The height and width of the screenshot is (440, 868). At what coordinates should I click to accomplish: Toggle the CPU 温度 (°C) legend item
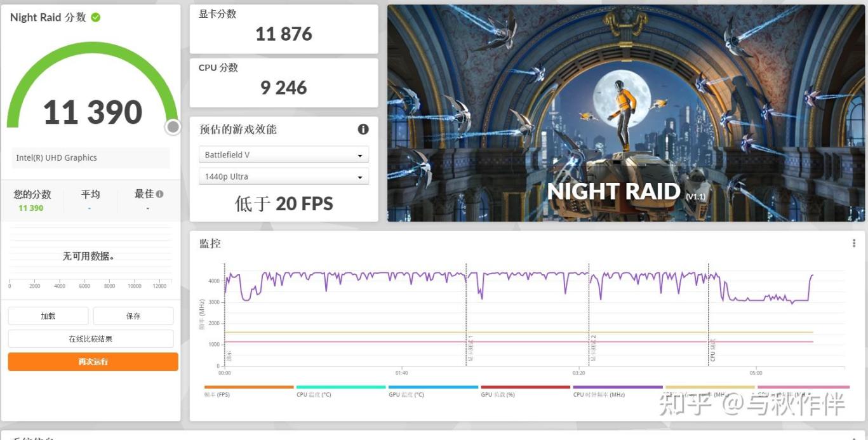(341, 391)
